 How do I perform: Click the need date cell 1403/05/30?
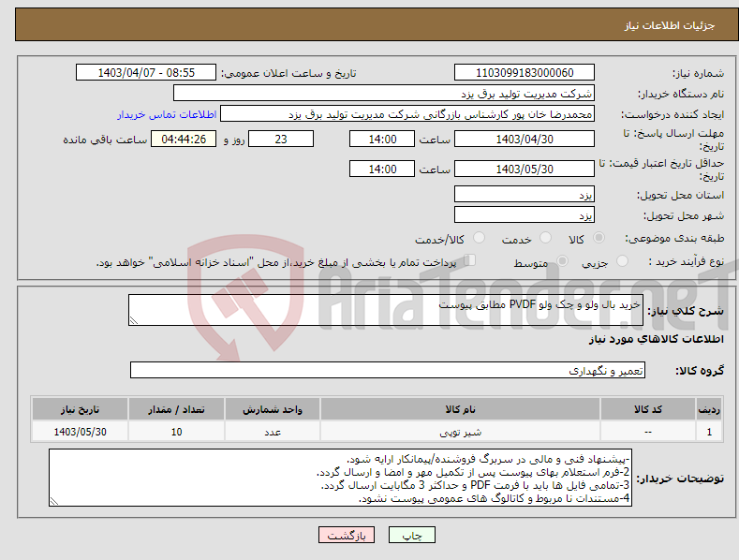(81, 432)
